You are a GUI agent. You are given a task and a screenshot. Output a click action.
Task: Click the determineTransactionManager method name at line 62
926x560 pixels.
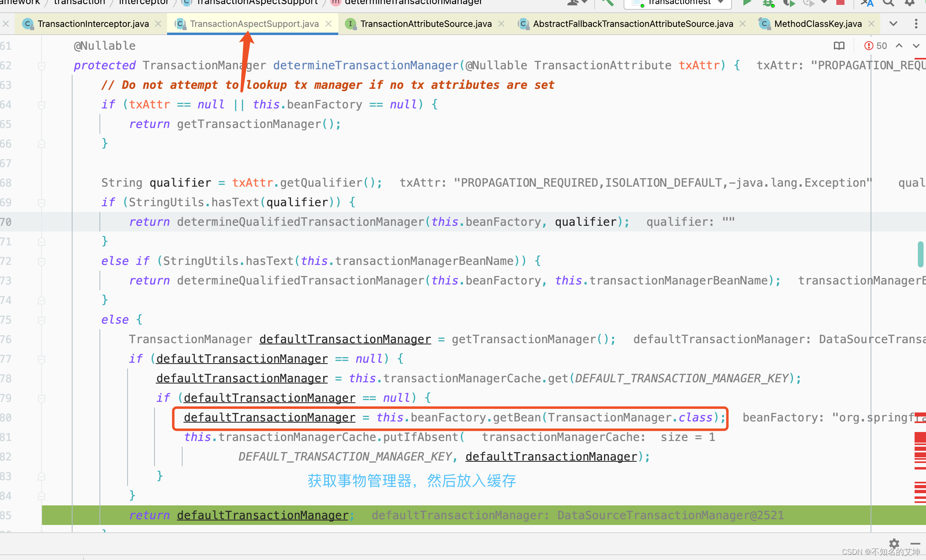click(x=366, y=65)
